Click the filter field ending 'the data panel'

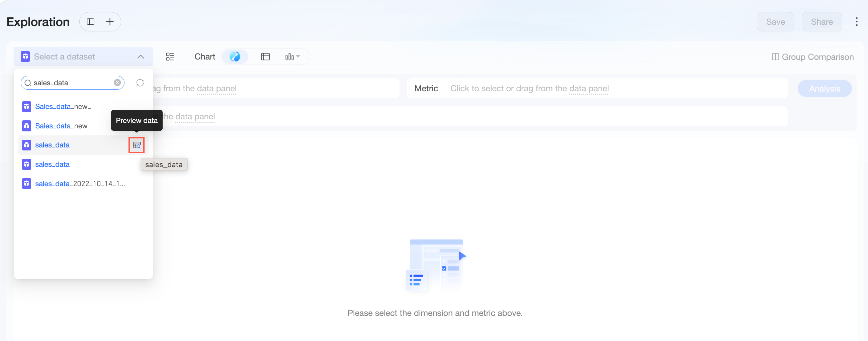click(x=470, y=116)
